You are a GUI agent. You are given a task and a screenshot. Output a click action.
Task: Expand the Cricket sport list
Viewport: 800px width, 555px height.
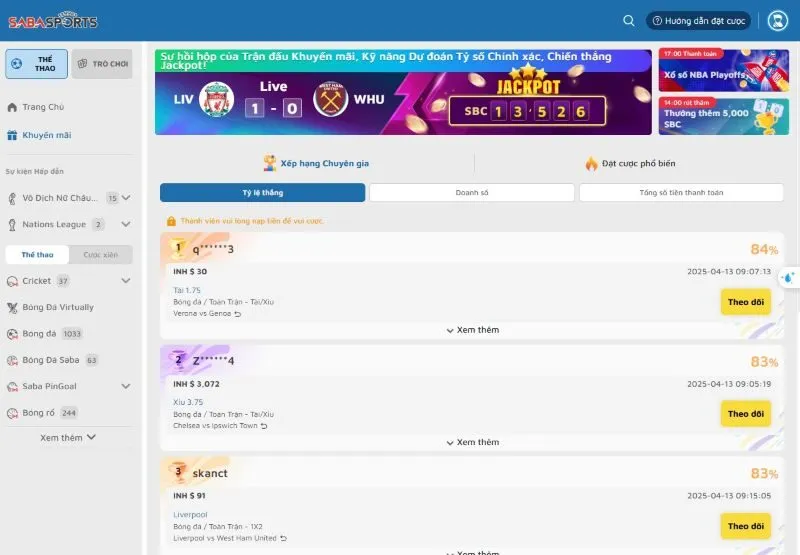point(126,281)
